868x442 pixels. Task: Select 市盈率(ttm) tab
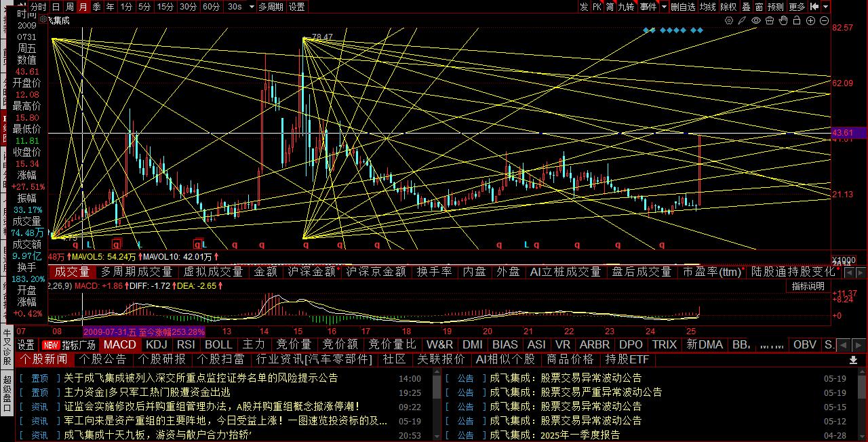[x=711, y=272]
